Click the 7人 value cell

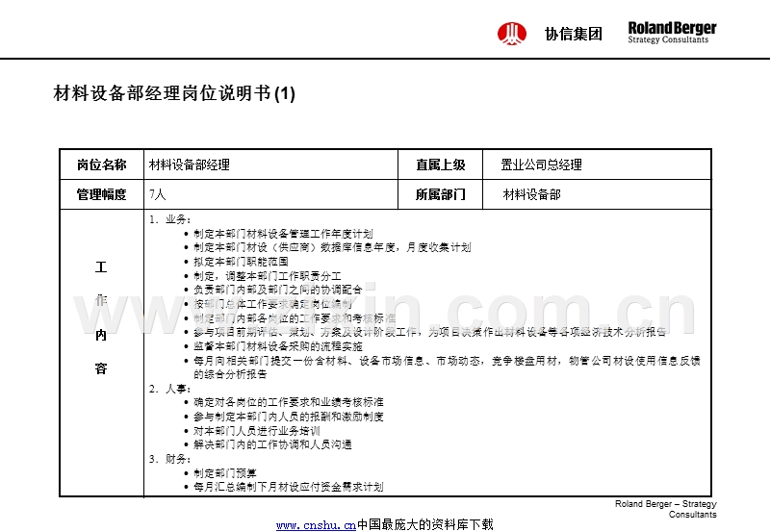pos(270,194)
